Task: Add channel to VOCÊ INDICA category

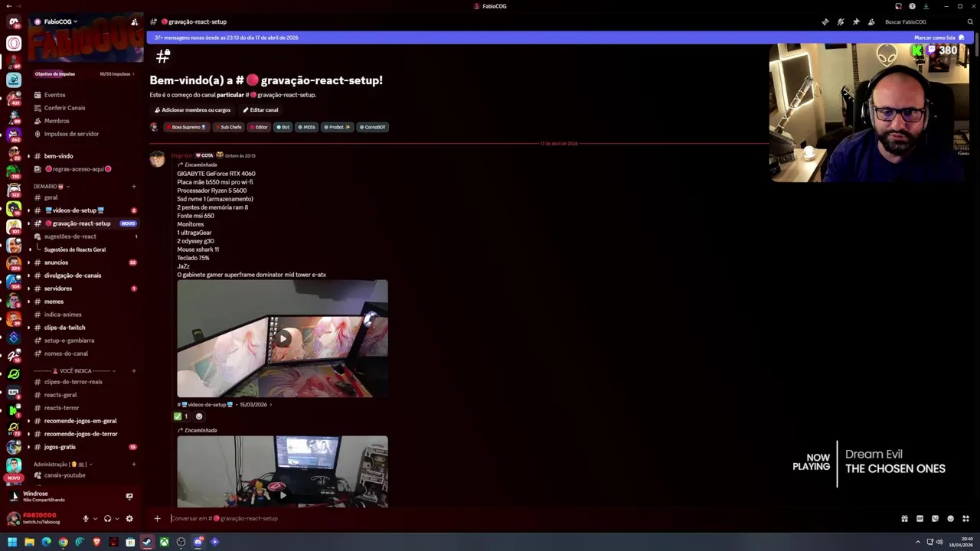Action: pos(134,371)
